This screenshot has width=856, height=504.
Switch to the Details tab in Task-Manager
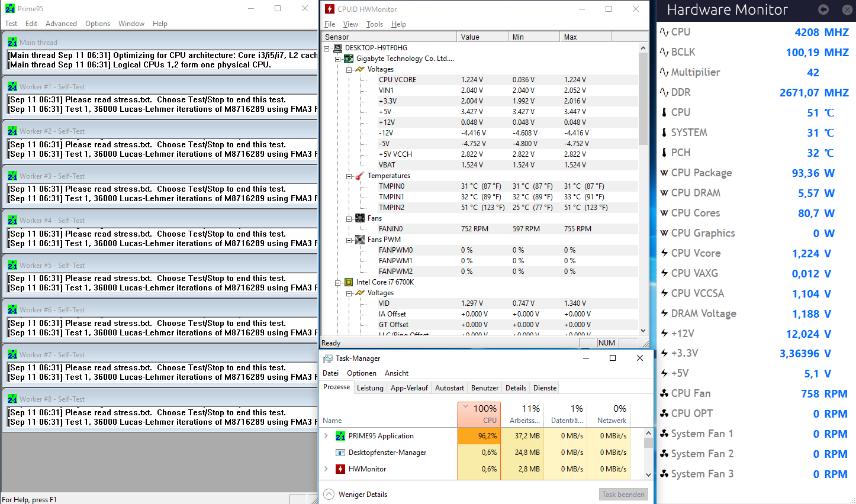coord(516,388)
